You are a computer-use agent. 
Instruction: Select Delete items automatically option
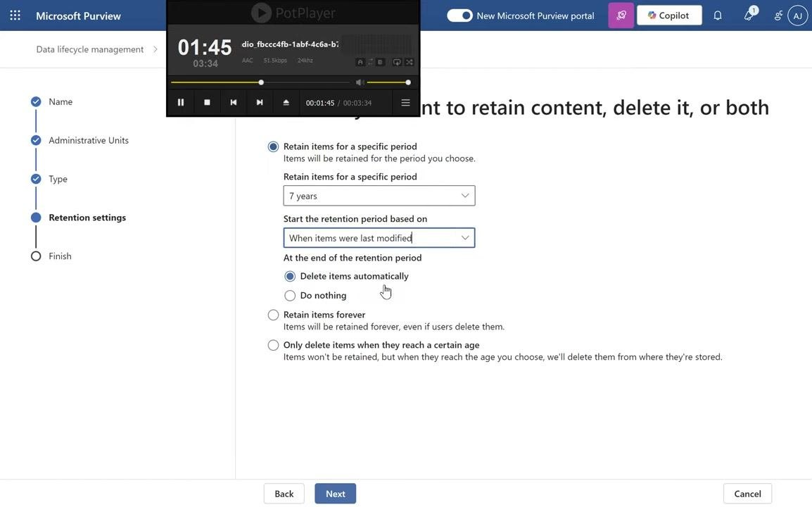(x=289, y=276)
